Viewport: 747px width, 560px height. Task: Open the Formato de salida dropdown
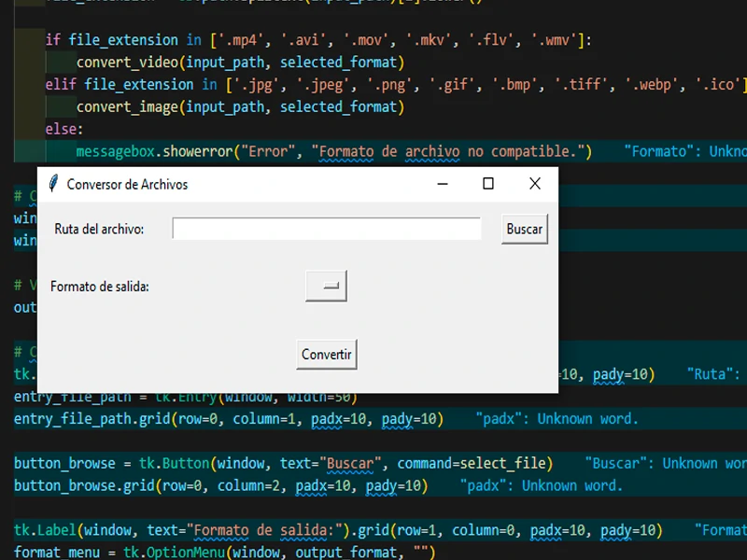pos(326,287)
